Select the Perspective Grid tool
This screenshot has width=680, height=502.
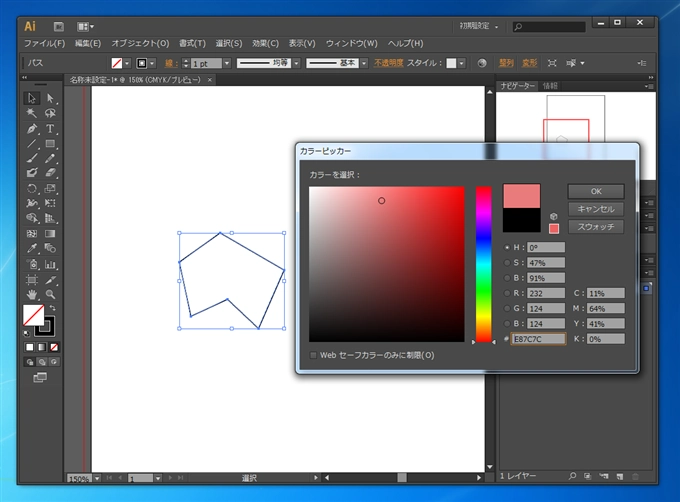(x=50, y=218)
